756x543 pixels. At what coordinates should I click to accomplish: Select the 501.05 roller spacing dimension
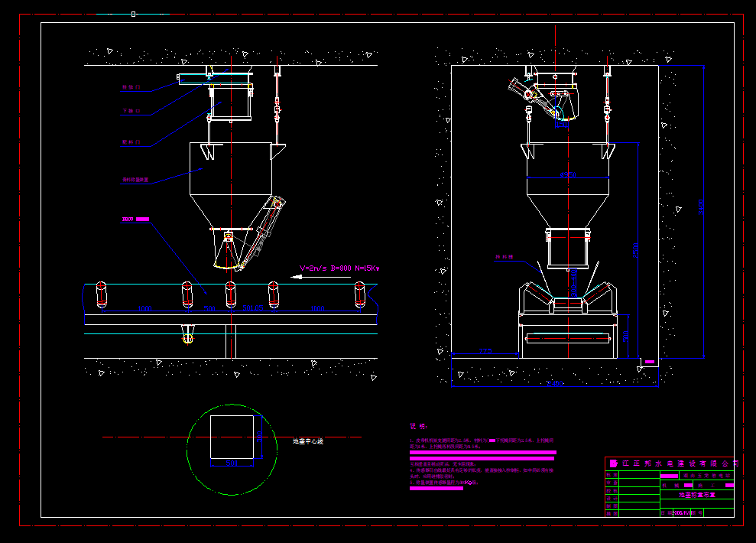tap(253, 308)
